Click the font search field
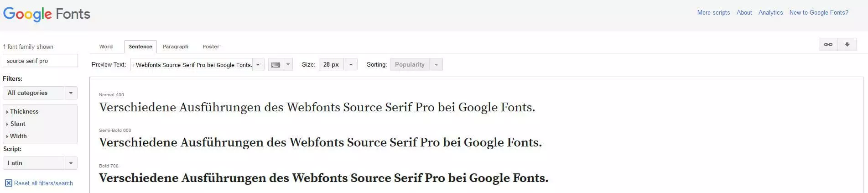Viewport: 868px width, 193px height. click(40, 61)
